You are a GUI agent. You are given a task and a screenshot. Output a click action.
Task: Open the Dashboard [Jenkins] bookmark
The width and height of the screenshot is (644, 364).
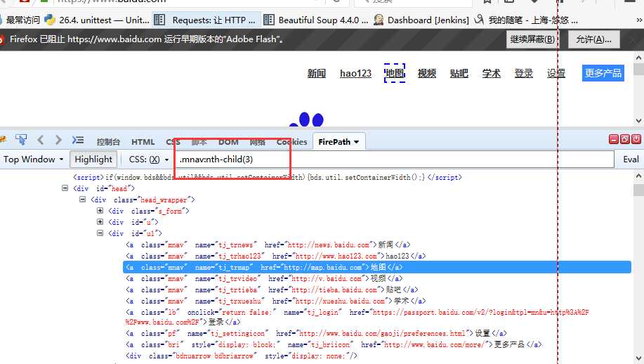coord(421,20)
